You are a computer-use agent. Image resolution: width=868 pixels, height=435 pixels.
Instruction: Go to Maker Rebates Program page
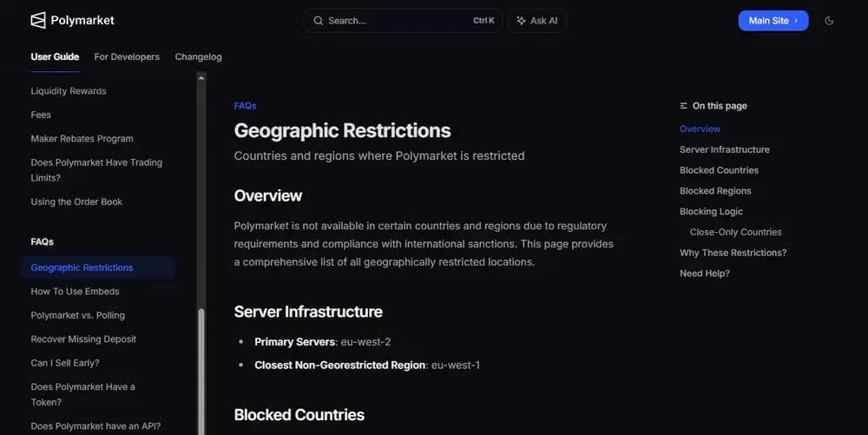pos(82,139)
